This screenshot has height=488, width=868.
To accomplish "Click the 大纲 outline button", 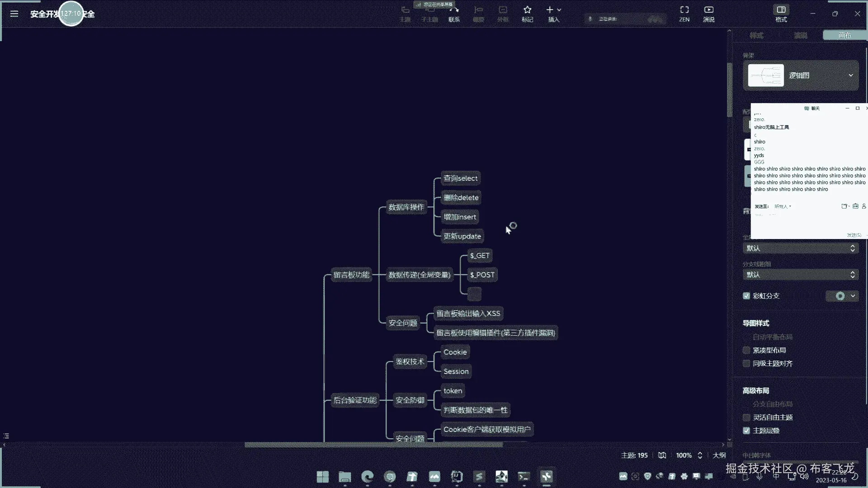I will [719, 455].
